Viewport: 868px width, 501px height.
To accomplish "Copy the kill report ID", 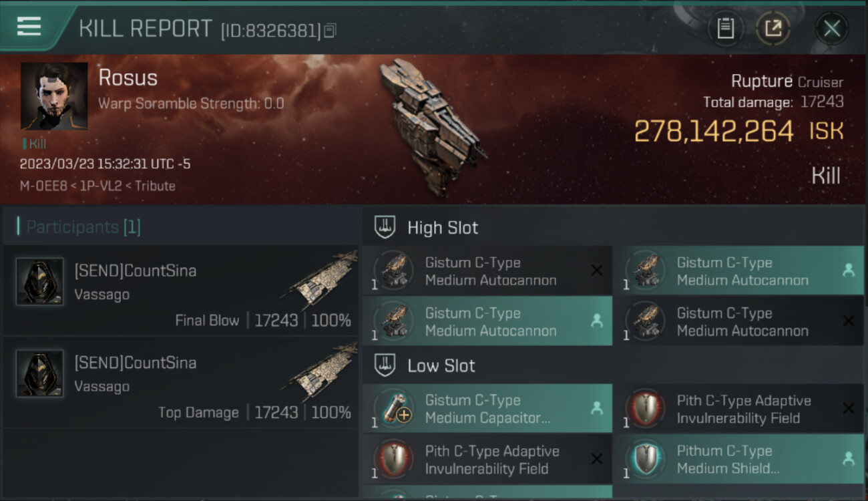I will pyautogui.click(x=330, y=31).
